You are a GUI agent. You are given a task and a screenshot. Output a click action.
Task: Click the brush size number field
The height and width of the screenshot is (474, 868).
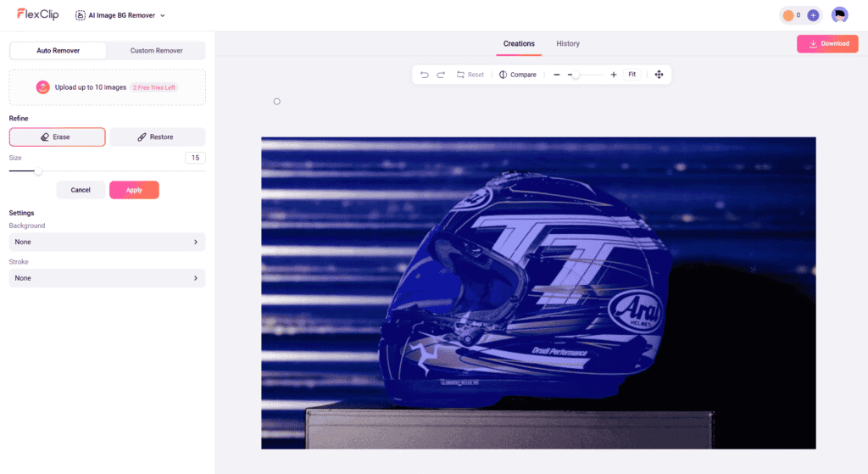tap(195, 158)
